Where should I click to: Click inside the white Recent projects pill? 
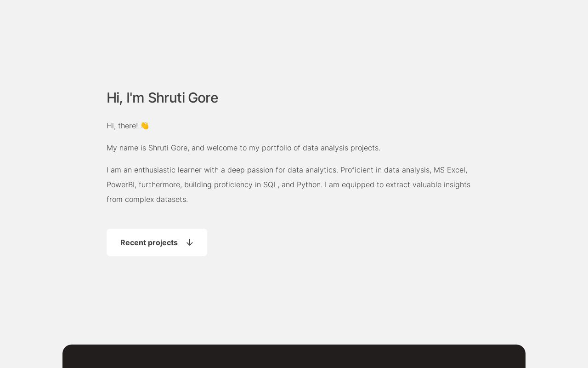(x=157, y=242)
